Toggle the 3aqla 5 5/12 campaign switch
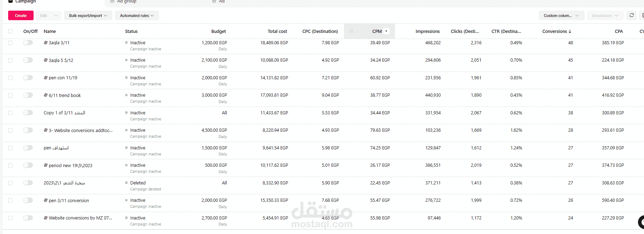The width and height of the screenshot is (644, 234). coord(28,60)
